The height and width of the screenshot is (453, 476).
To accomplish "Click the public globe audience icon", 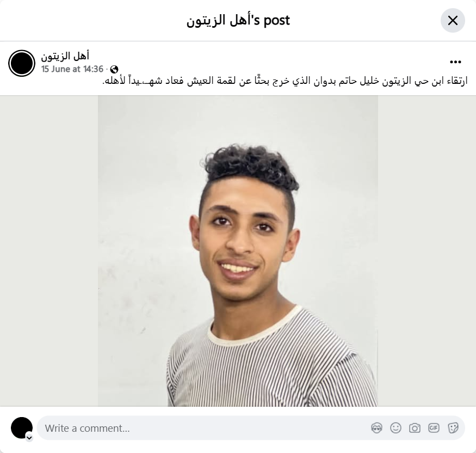I will 114,69.
